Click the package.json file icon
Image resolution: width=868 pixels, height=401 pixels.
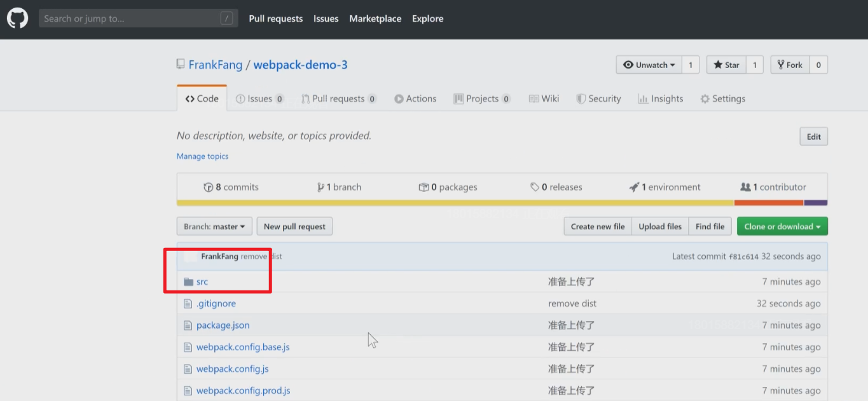(x=188, y=325)
